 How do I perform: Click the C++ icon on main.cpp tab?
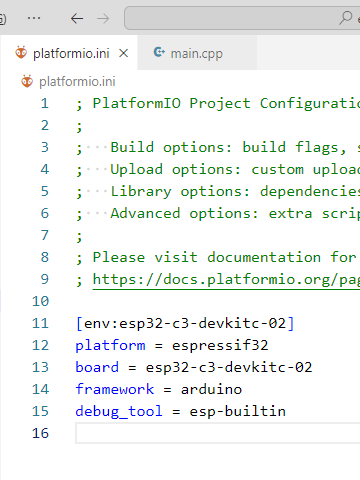159,52
